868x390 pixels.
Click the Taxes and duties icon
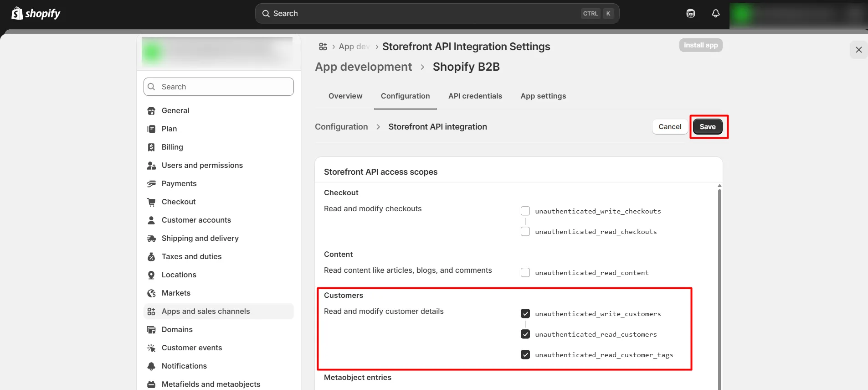click(151, 257)
